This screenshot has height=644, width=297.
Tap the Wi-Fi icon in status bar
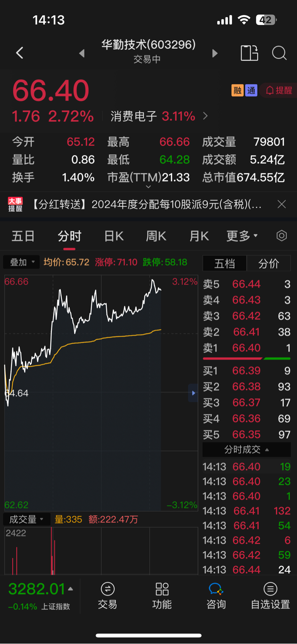coord(244,20)
